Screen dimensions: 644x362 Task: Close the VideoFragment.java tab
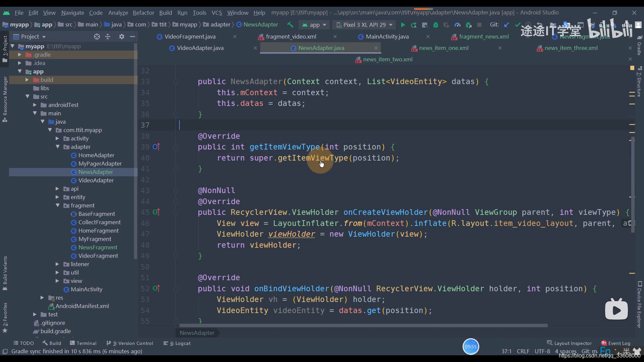pos(235,37)
